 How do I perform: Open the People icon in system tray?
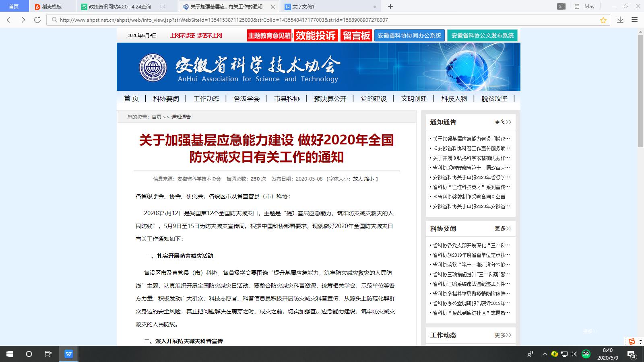(530, 354)
